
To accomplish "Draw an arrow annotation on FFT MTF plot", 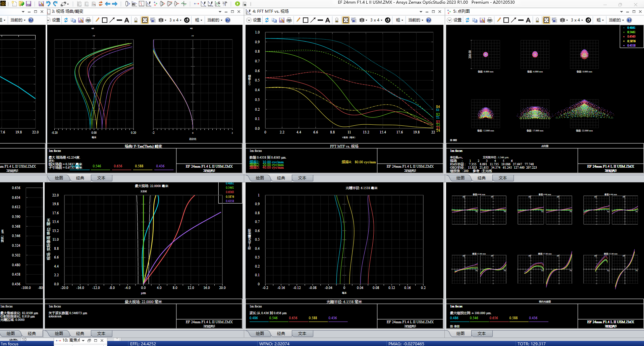I will click(313, 20).
